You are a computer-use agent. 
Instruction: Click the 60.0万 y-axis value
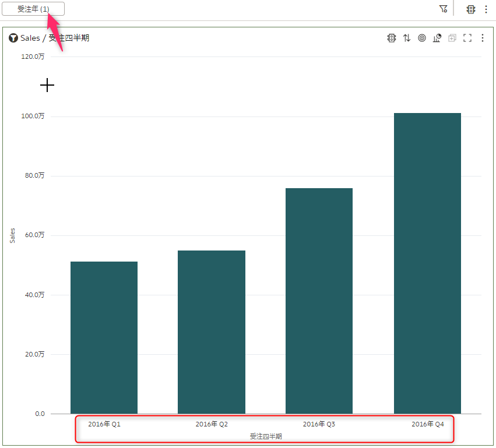(34, 235)
